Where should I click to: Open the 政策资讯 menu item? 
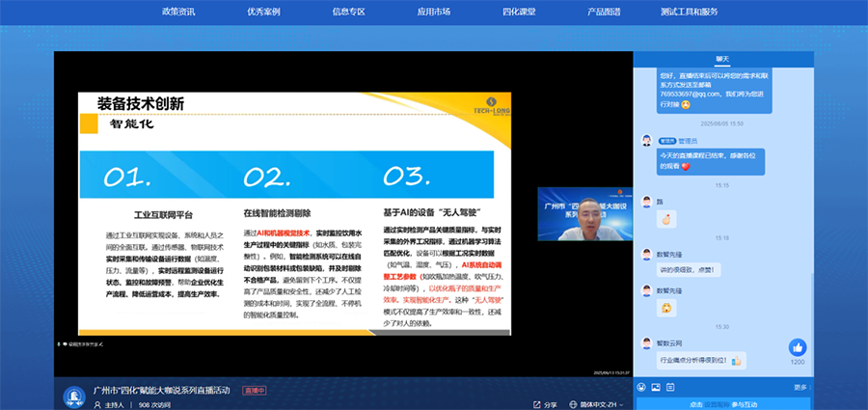point(179,12)
